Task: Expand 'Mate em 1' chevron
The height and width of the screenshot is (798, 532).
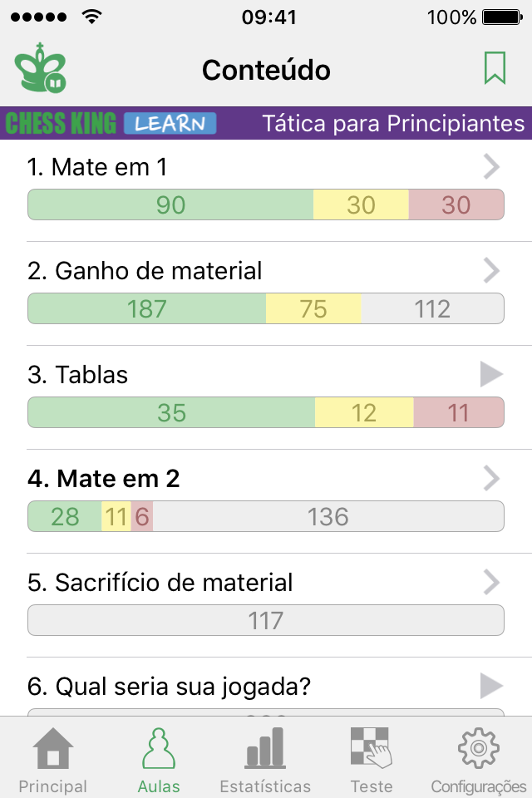Action: 491,166
